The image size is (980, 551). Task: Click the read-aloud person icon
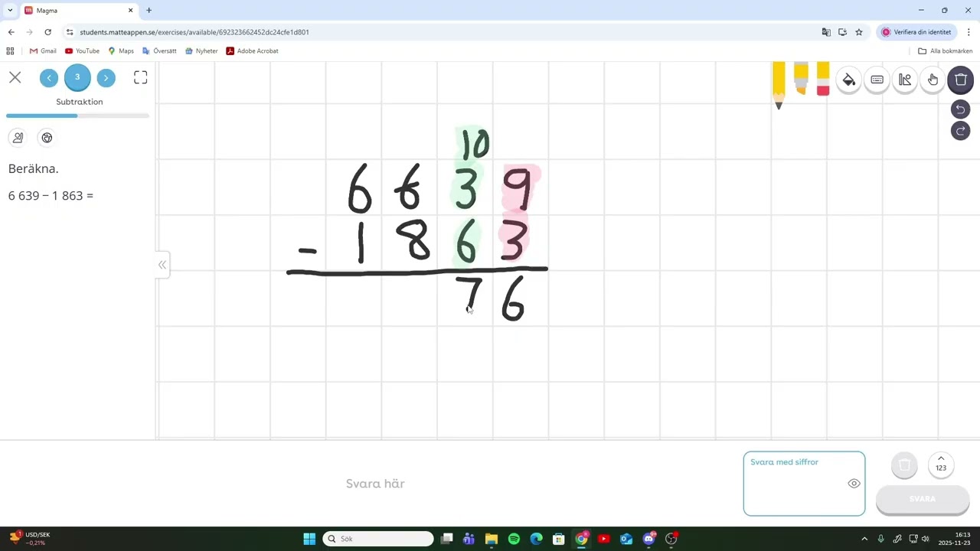(x=18, y=138)
